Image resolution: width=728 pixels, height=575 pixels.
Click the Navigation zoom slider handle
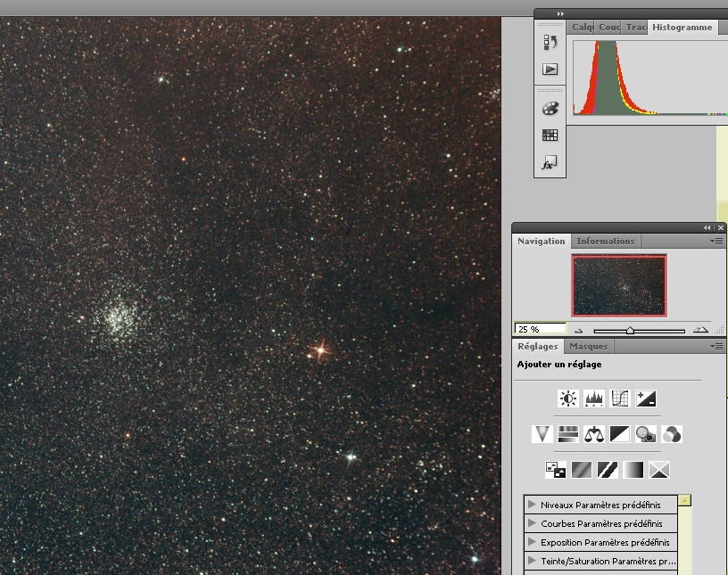(x=630, y=330)
